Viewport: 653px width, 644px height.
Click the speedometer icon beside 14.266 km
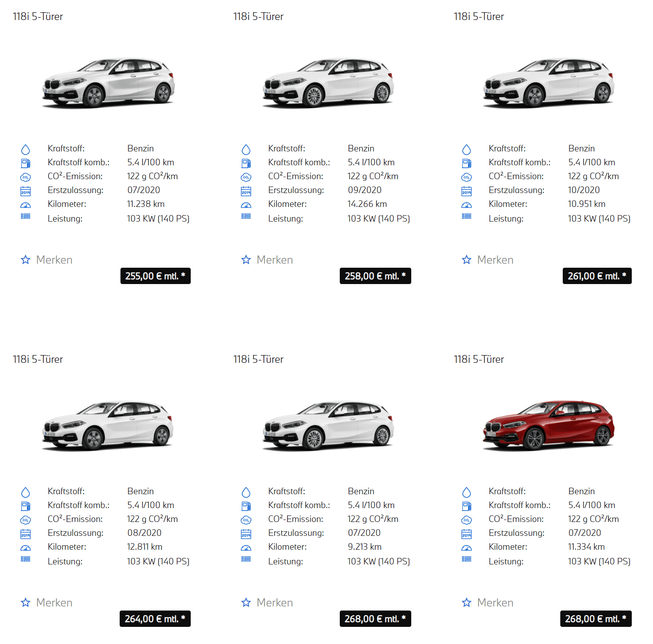(246, 205)
